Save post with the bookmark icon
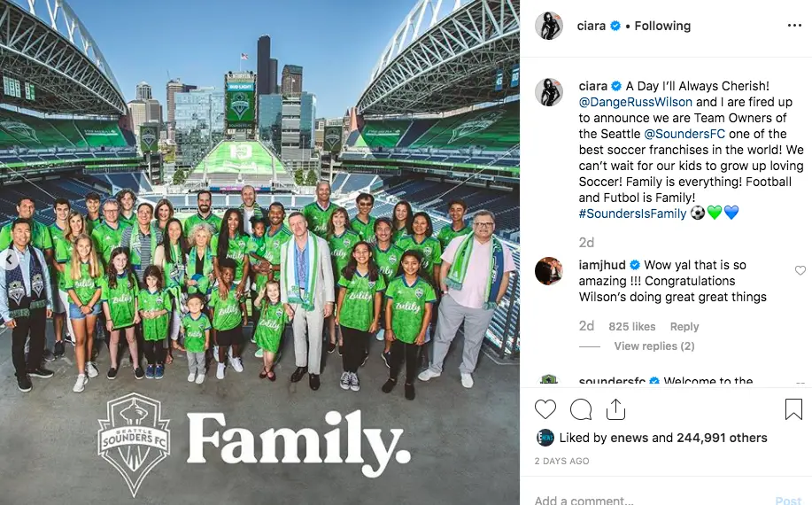 coord(793,409)
